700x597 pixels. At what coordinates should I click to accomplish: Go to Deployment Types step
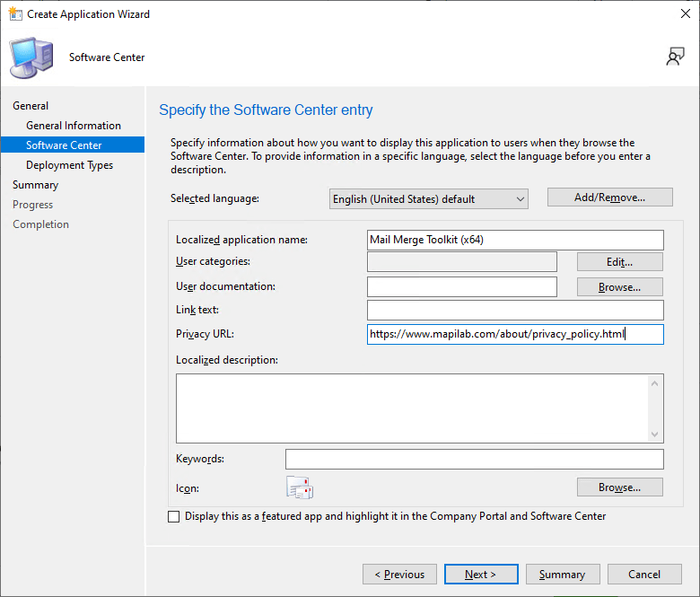point(70,165)
